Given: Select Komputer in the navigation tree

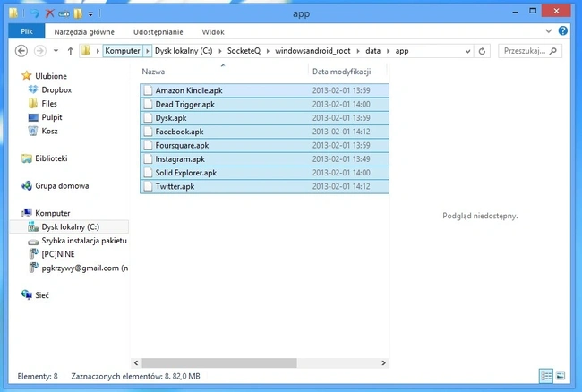Looking at the screenshot, I should click(46, 213).
